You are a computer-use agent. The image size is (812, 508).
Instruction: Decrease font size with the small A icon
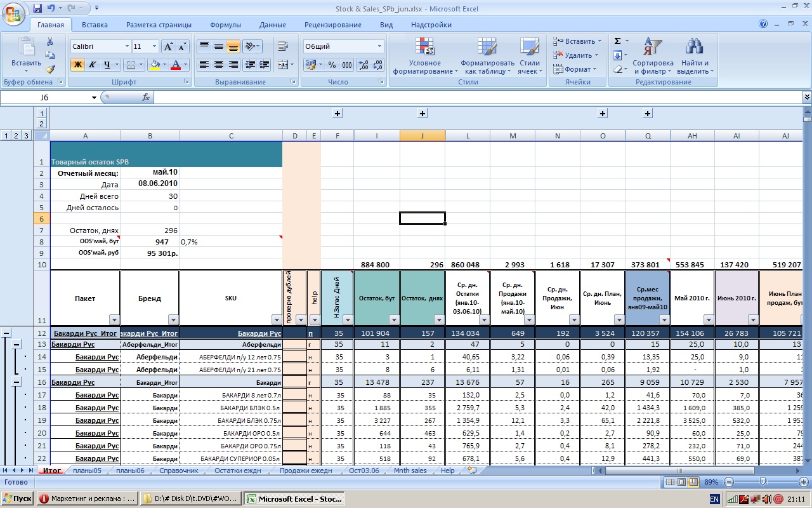(182, 46)
